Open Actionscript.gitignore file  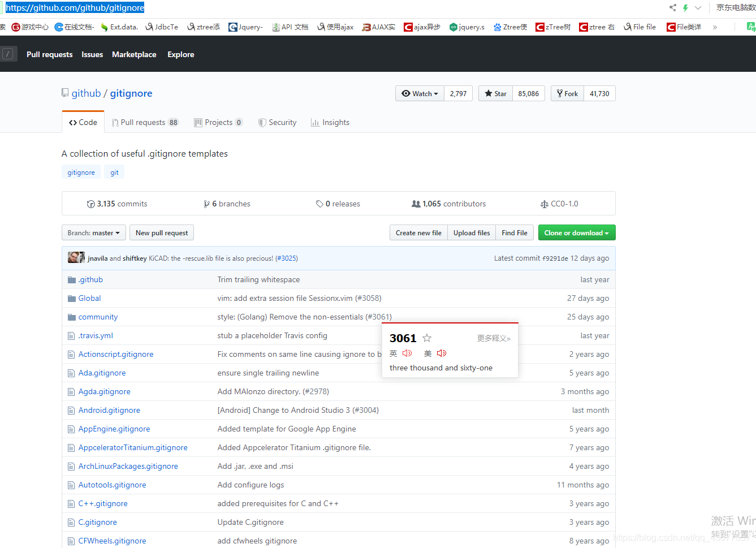coord(116,354)
